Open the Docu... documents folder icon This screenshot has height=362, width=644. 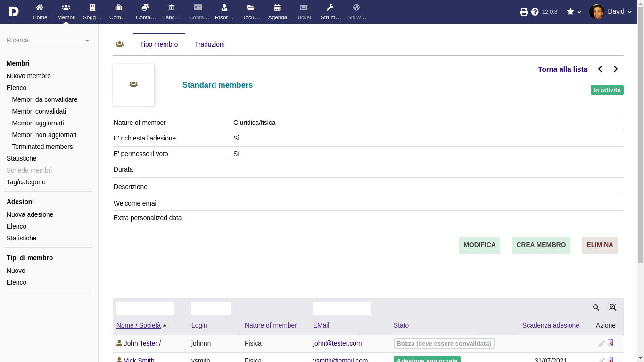tap(251, 8)
